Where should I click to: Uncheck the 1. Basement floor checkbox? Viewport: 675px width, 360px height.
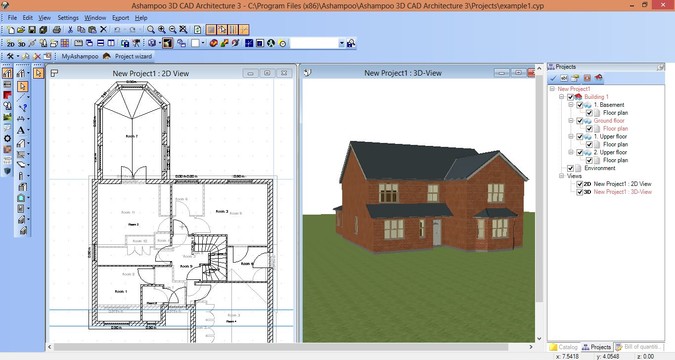579,105
